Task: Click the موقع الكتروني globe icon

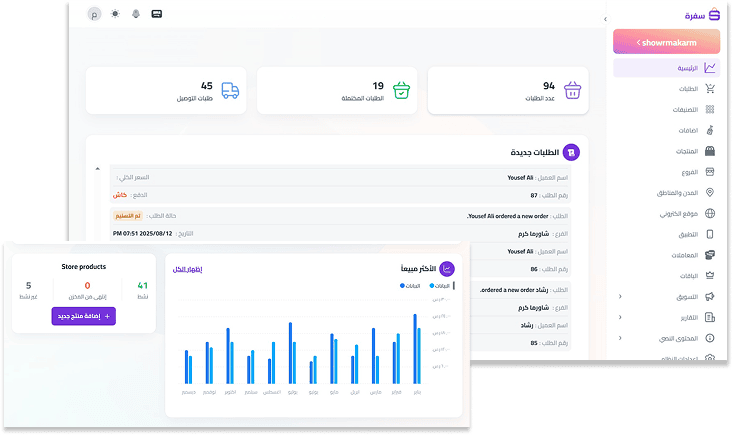Action: point(709,213)
